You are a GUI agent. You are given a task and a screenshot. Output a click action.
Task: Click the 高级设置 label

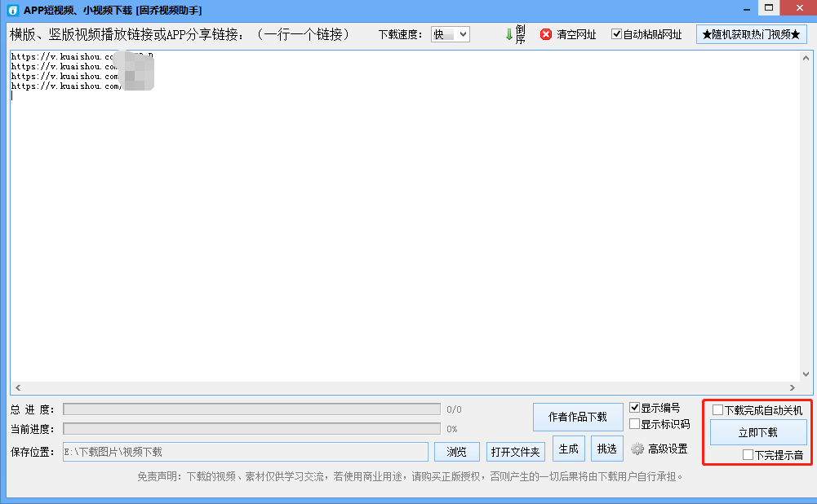(668, 449)
